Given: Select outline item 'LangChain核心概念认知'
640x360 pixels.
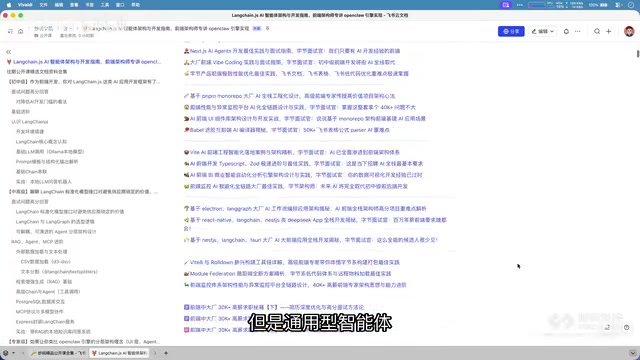Looking at the screenshot, I should 41,142.
